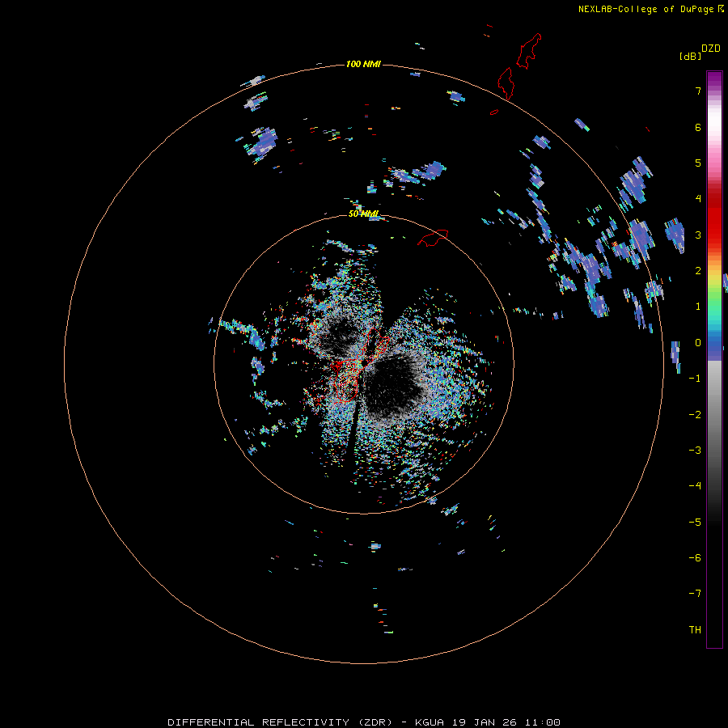728x728 pixels.
Task: Click the 7 value on the color scale
Action: (x=698, y=91)
